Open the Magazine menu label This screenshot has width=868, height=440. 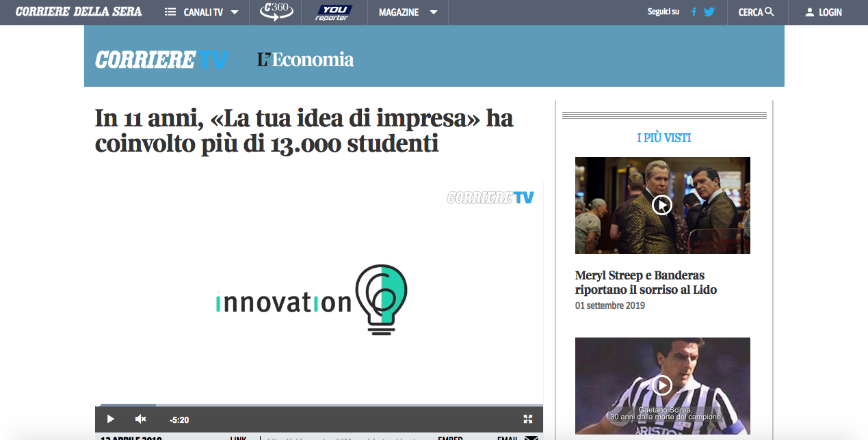(x=398, y=12)
